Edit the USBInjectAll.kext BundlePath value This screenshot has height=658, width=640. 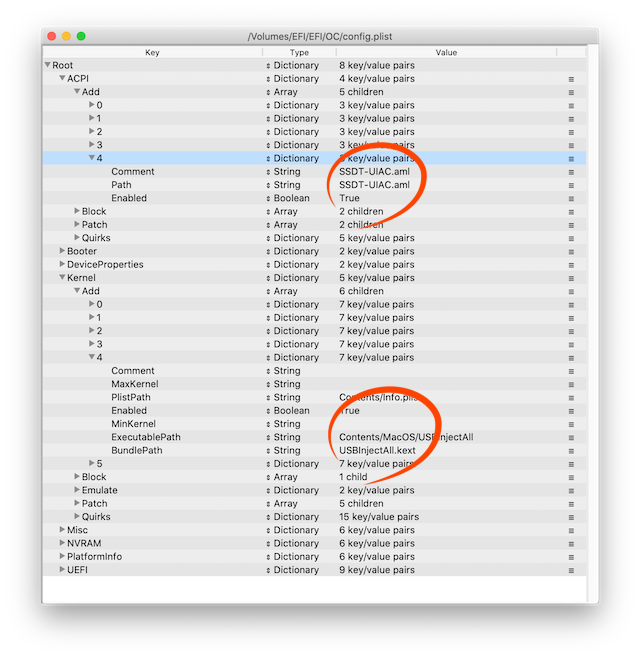click(x=377, y=450)
